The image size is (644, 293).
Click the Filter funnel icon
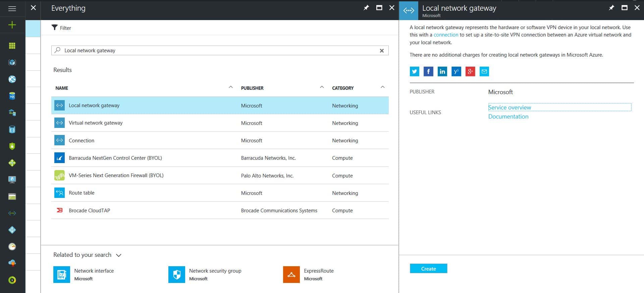55,27
